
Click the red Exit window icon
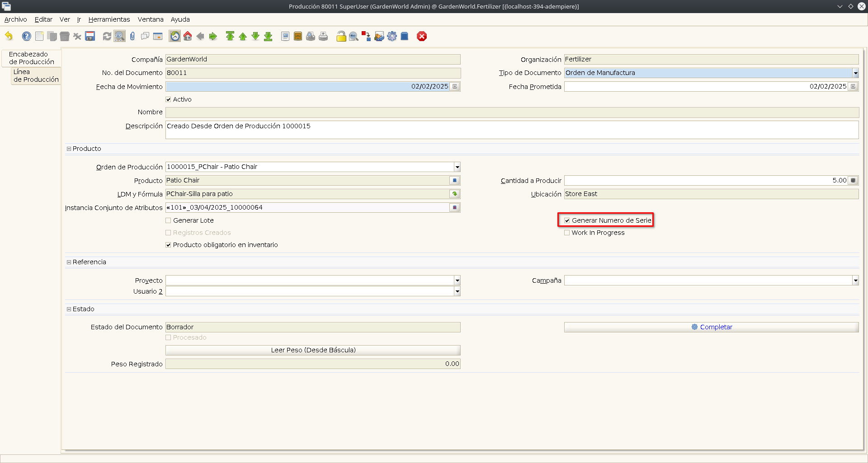click(x=422, y=36)
